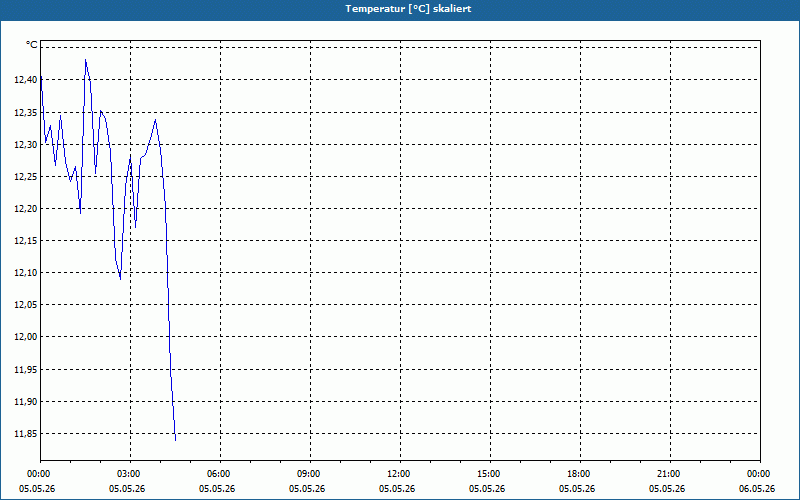The height and width of the screenshot is (500, 800).
Task: Click the 05.05.26 date under 06:00
Action: point(217,489)
